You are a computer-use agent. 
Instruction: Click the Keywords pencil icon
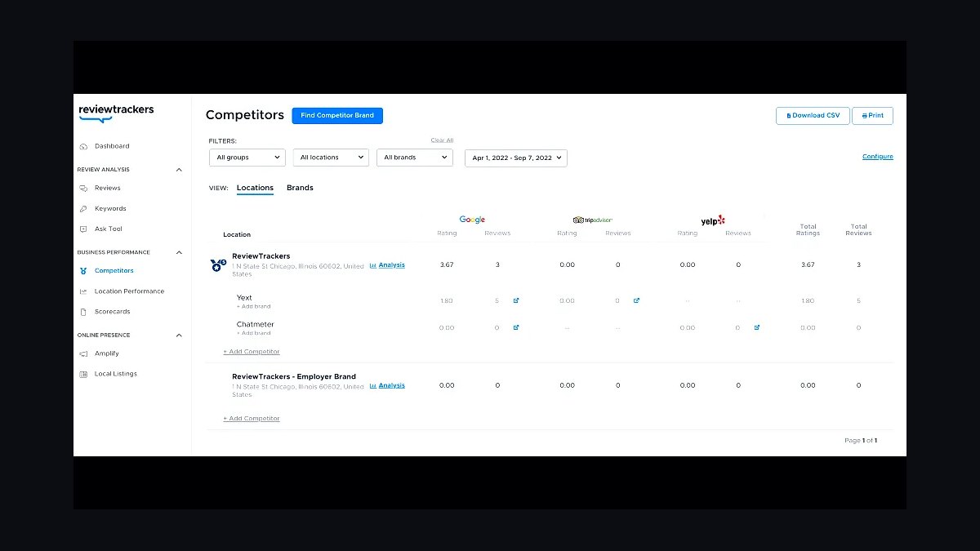[83, 209]
